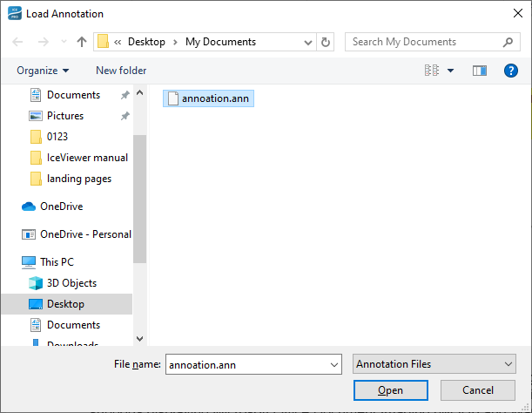Click the File name input field
Viewport: 532px width, 413px height.
pyautogui.click(x=247, y=364)
